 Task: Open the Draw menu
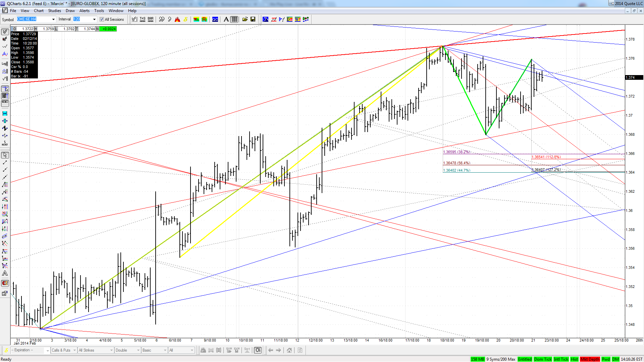coord(70,11)
